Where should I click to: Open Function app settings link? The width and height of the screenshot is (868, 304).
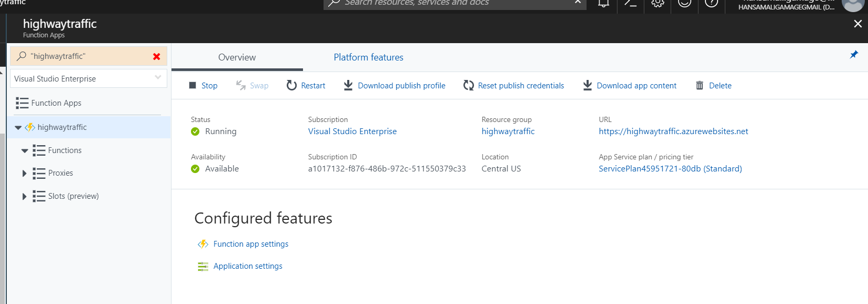pos(251,244)
